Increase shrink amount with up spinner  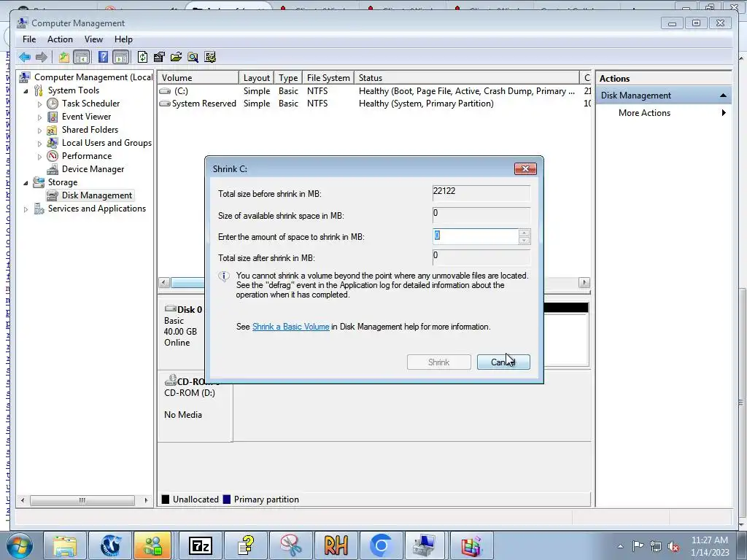click(524, 233)
